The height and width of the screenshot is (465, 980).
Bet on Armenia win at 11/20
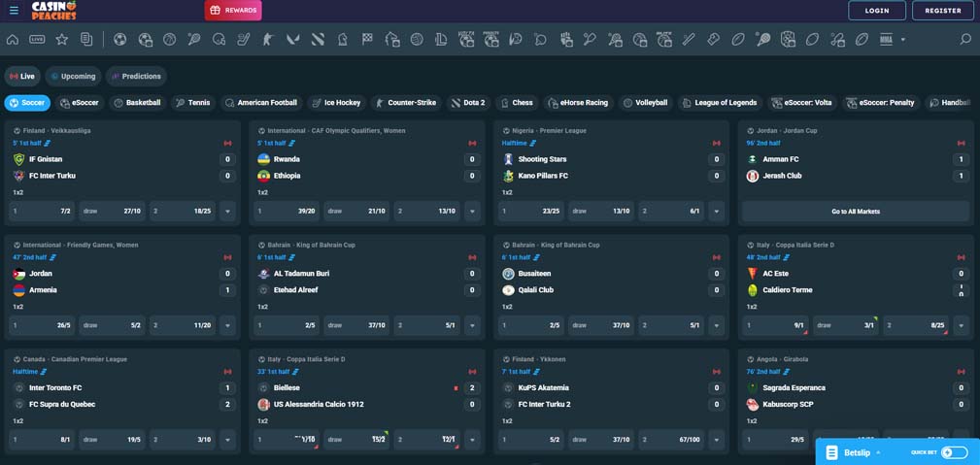(182, 325)
